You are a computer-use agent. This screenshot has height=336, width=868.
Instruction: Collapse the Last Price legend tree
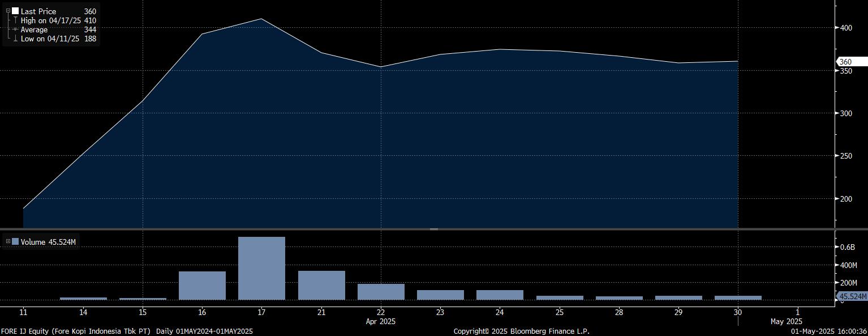pos(8,11)
